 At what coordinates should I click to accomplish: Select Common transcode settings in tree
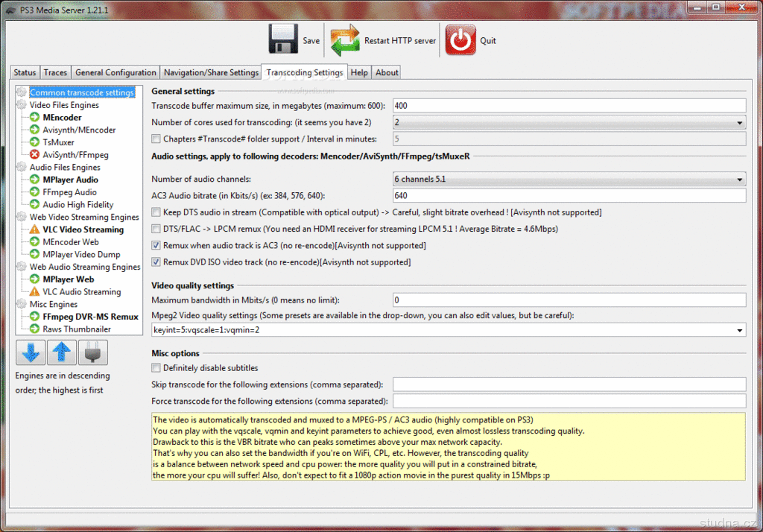[x=82, y=92]
